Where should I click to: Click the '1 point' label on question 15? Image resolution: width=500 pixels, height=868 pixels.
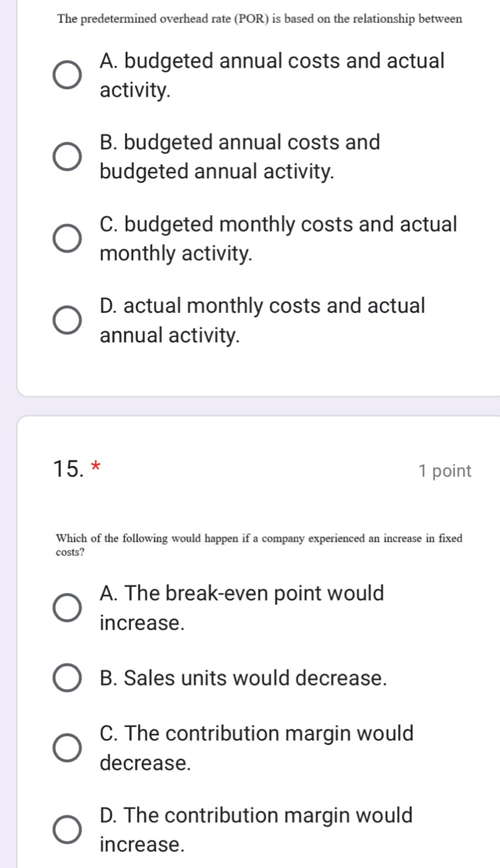pyautogui.click(x=445, y=471)
